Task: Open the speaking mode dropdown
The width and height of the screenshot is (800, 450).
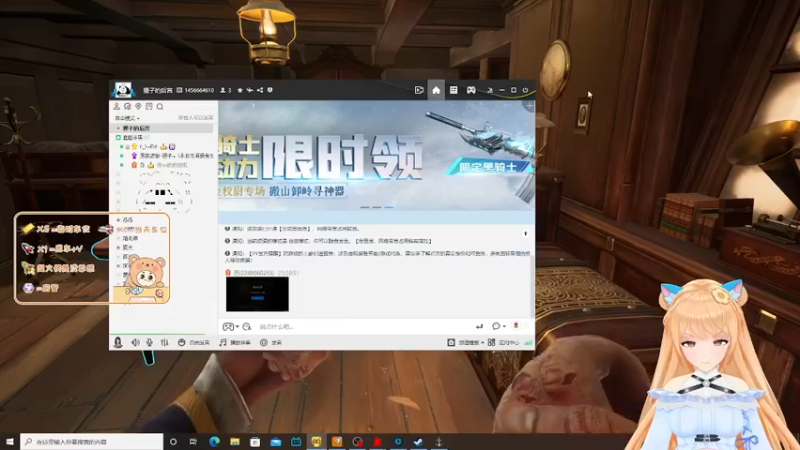Action: [x=127, y=118]
